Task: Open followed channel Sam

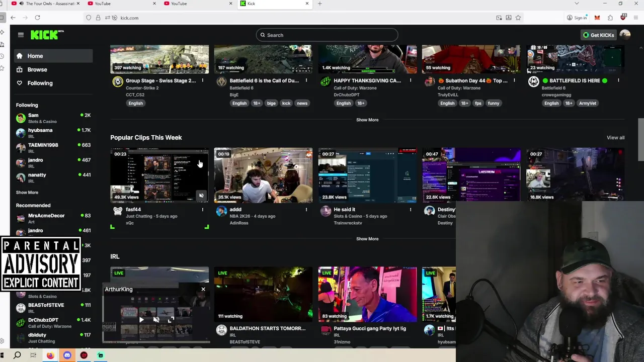Action: click(x=53, y=118)
